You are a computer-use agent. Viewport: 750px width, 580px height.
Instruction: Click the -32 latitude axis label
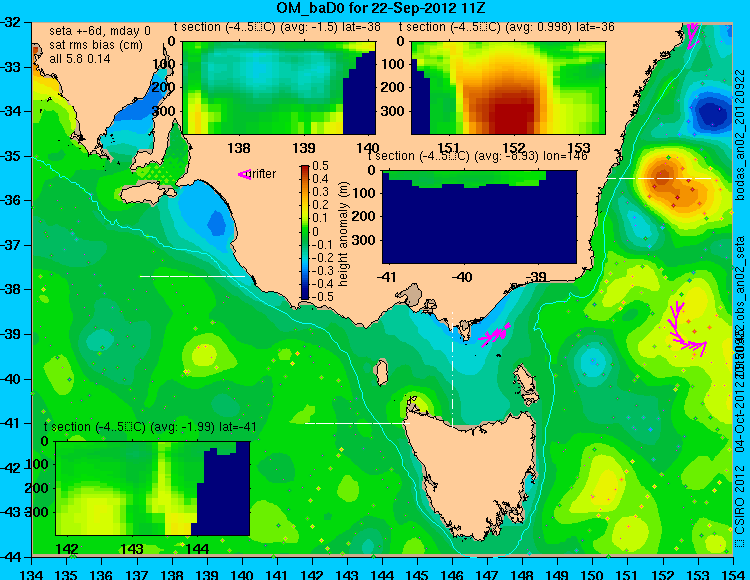[x=11, y=22]
